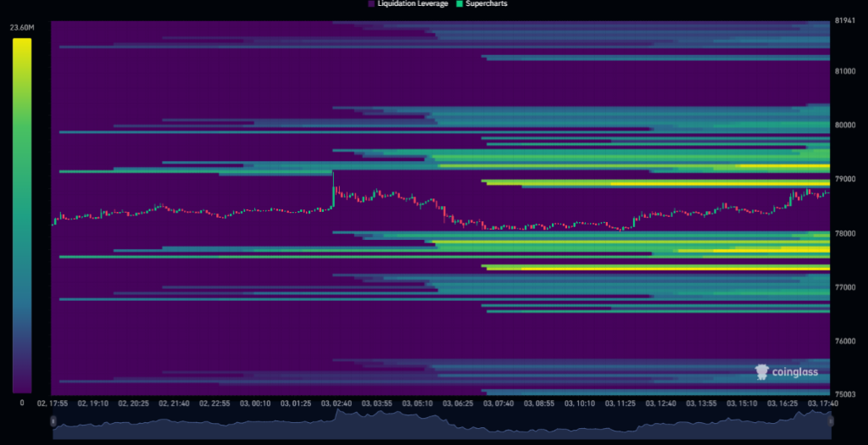This screenshot has width=868, height=445.
Task: Click the 81941 top price label
Action: tap(845, 21)
